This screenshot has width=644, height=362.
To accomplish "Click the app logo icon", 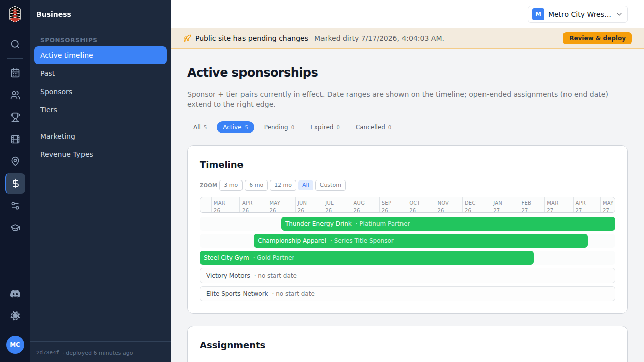I will click(15, 14).
